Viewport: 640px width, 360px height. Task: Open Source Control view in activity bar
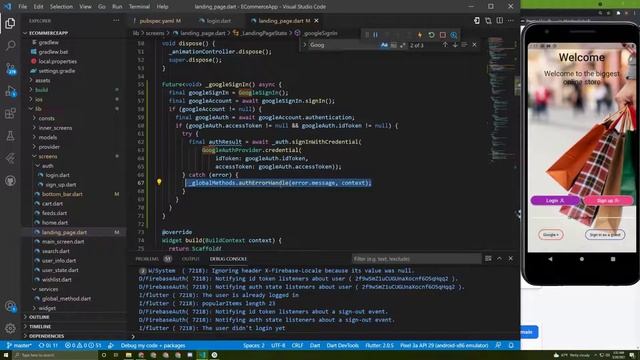pos(10,68)
